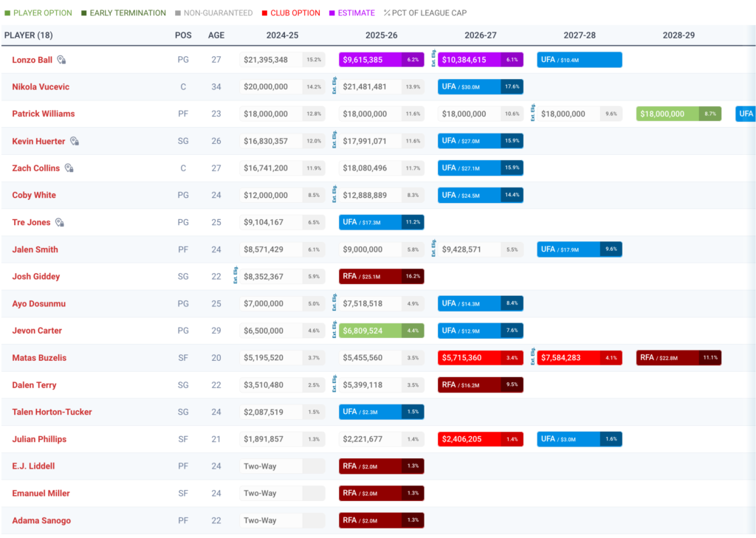The height and width of the screenshot is (538, 756).
Task: Open Nikola Vucevic's player page
Action: pos(41,87)
